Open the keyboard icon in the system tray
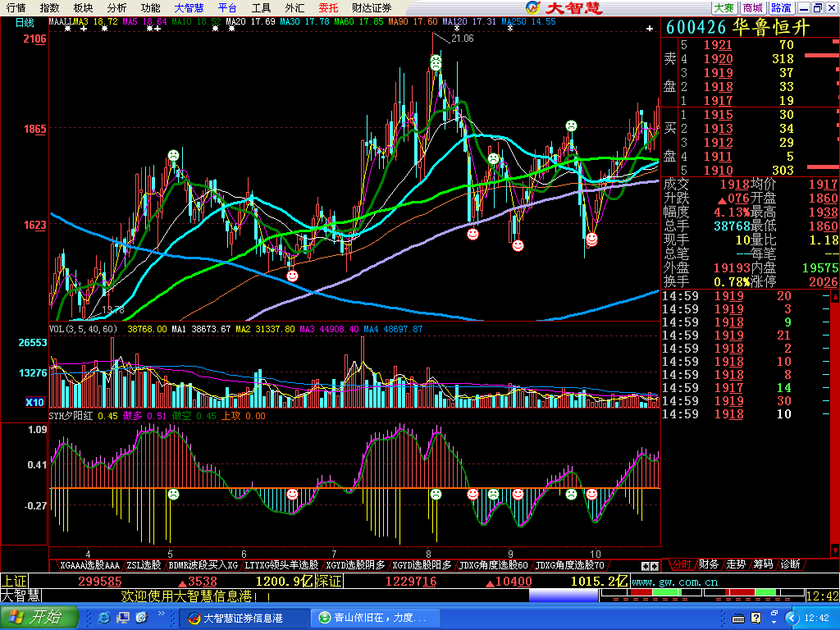The width and height of the screenshot is (840, 630). point(737,619)
